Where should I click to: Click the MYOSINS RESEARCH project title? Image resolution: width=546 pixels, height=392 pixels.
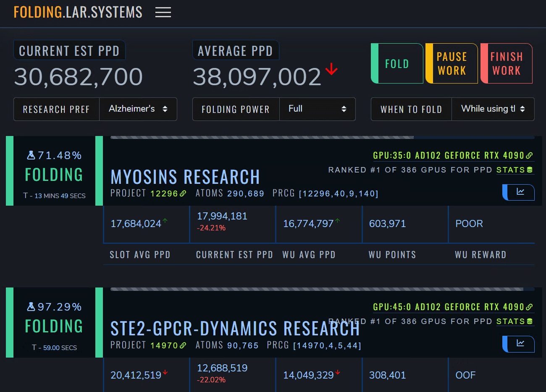coord(185,177)
